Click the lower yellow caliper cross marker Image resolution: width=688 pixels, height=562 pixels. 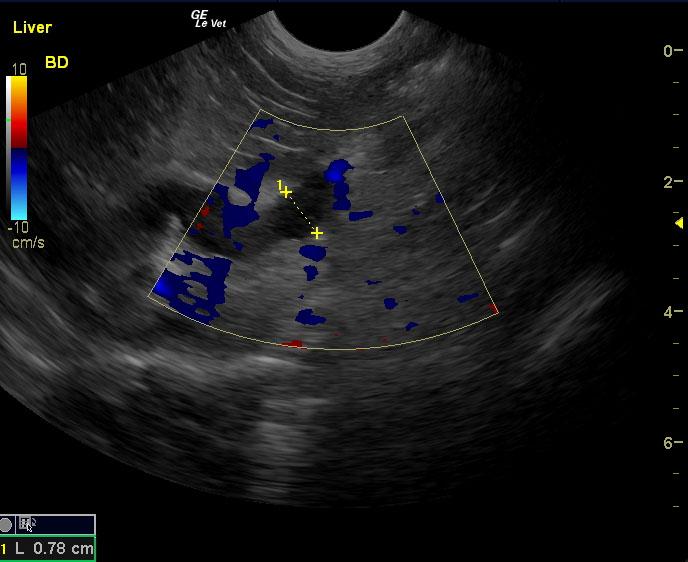tap(317, 233)
